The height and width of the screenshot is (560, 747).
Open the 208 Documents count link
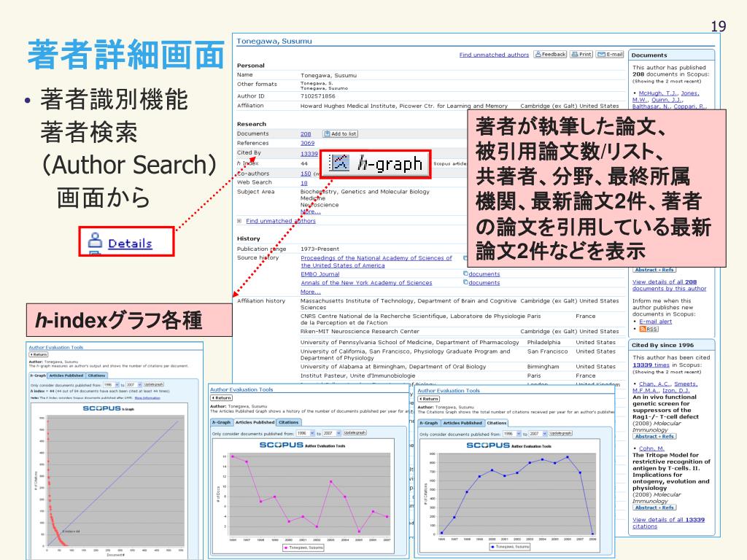pyautogui.click(x=306, y=134)
